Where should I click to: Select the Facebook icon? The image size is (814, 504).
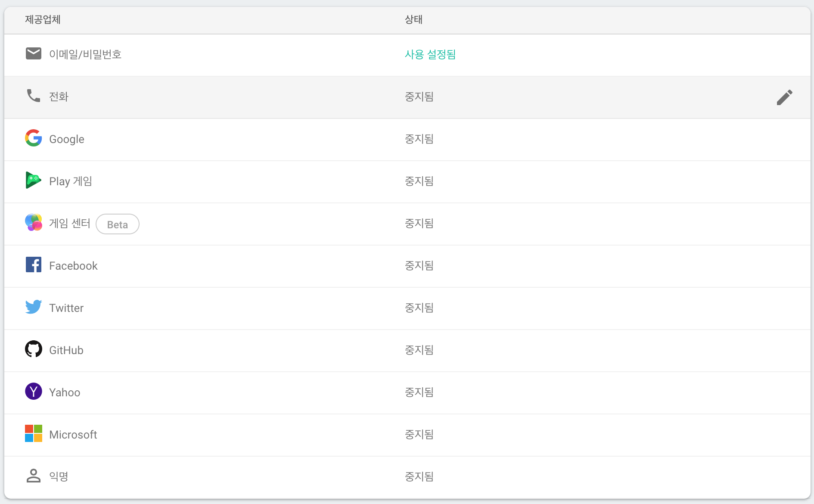[33, 264]
